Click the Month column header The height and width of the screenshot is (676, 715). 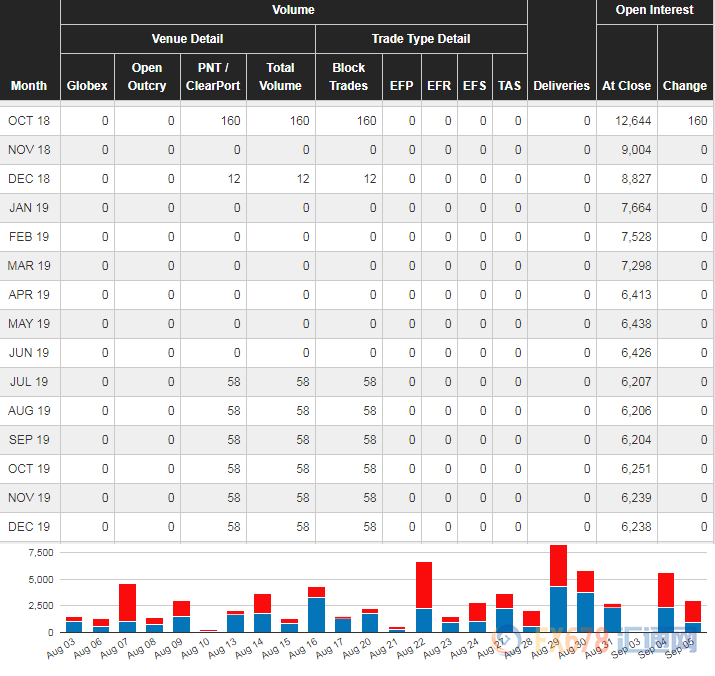click(29, 86)
